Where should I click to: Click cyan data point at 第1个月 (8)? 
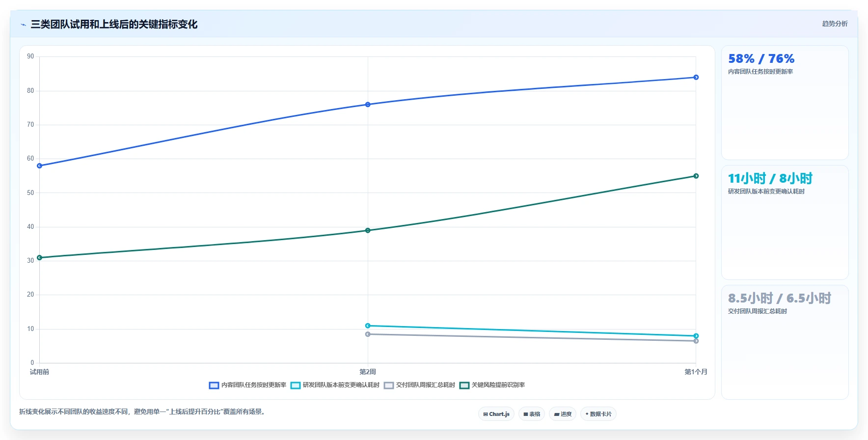pos(696,336)
